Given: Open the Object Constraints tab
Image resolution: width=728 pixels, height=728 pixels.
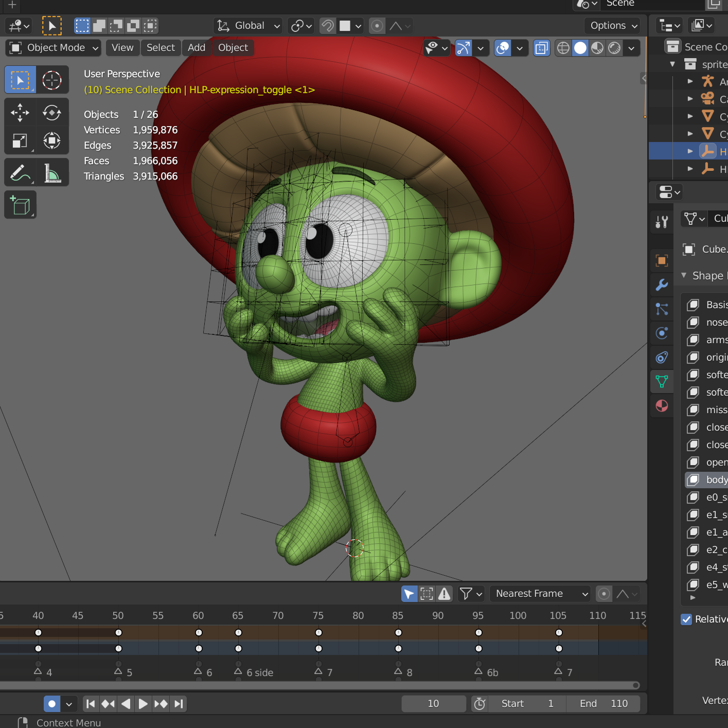Looking at the screenshot, I should (662, 357).
